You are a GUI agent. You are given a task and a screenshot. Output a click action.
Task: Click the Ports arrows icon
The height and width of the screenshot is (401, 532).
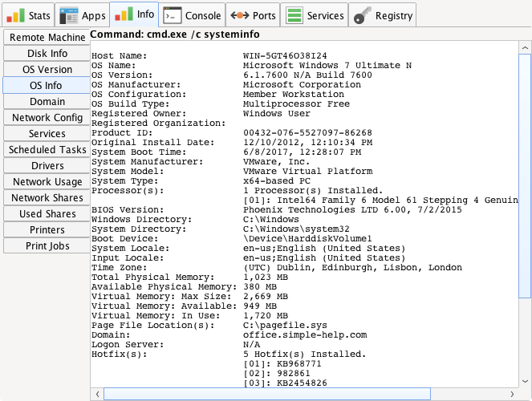coord(240,15)
